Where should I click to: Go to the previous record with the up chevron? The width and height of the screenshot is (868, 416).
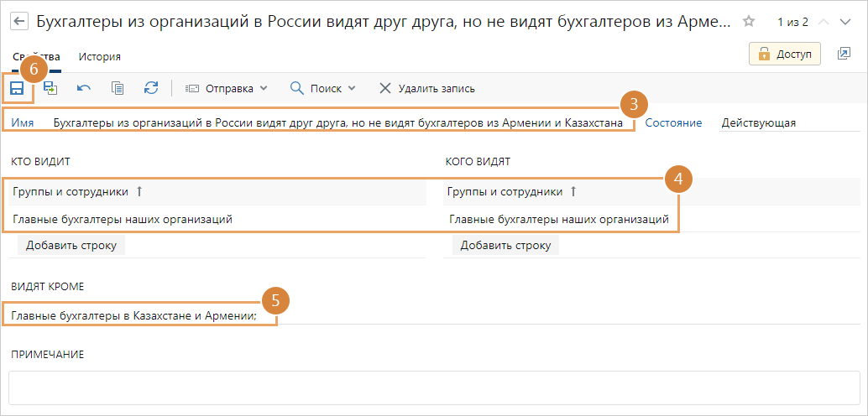[823, 22]
